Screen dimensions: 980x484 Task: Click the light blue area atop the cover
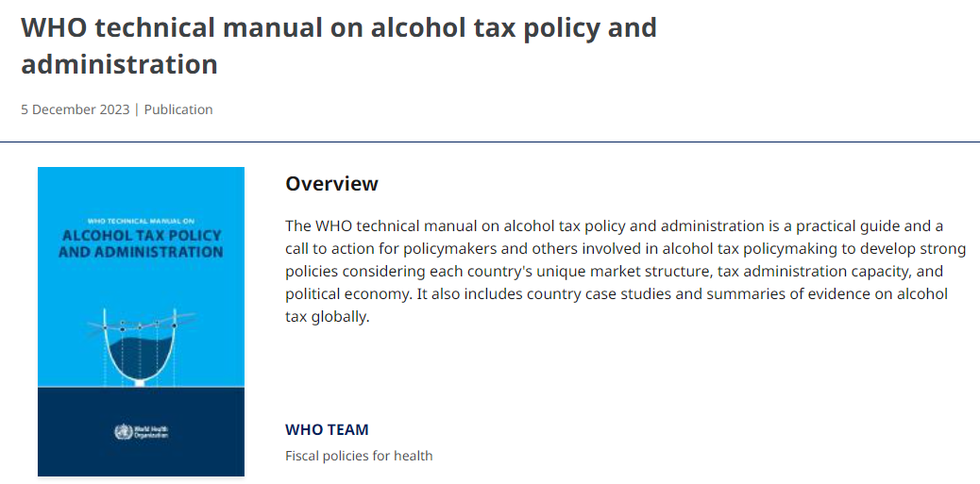141,189
